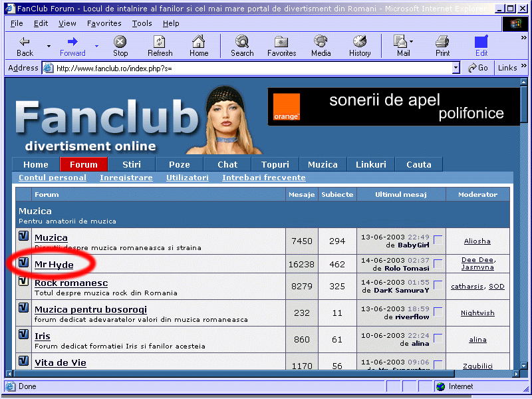
Task: Open last message icon by riverflow
Action: coord(438,311)
